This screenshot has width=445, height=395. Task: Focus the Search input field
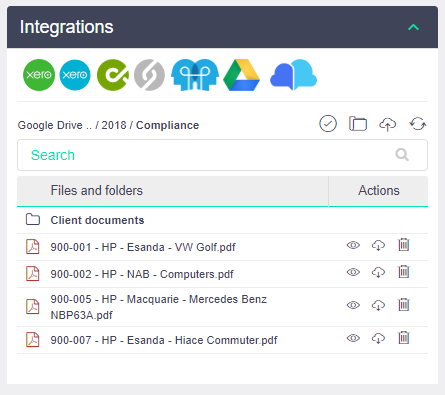point(222,155)
